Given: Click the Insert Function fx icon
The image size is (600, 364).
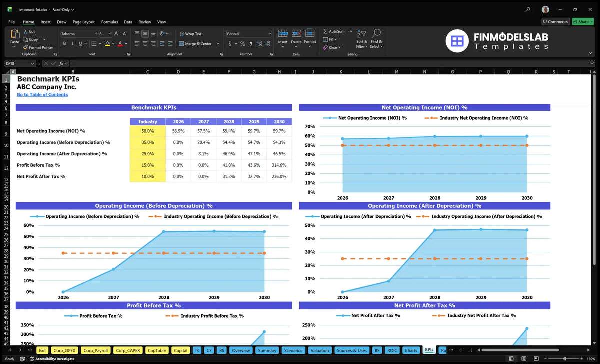Looking at the screenshot, I should tap(61, 63).
